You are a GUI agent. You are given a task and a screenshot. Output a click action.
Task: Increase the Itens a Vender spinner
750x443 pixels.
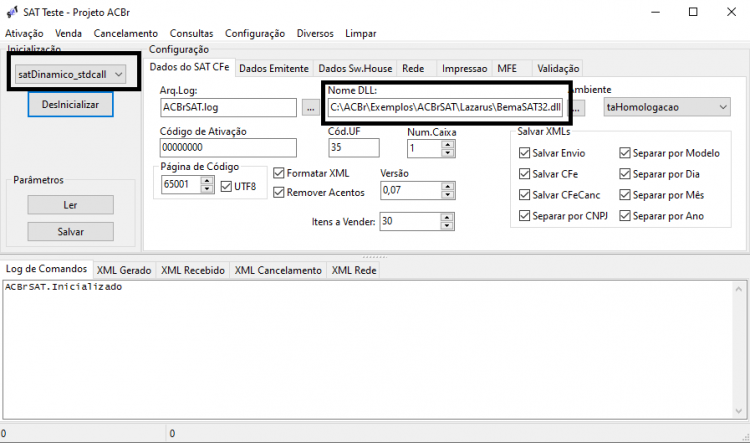447,217
